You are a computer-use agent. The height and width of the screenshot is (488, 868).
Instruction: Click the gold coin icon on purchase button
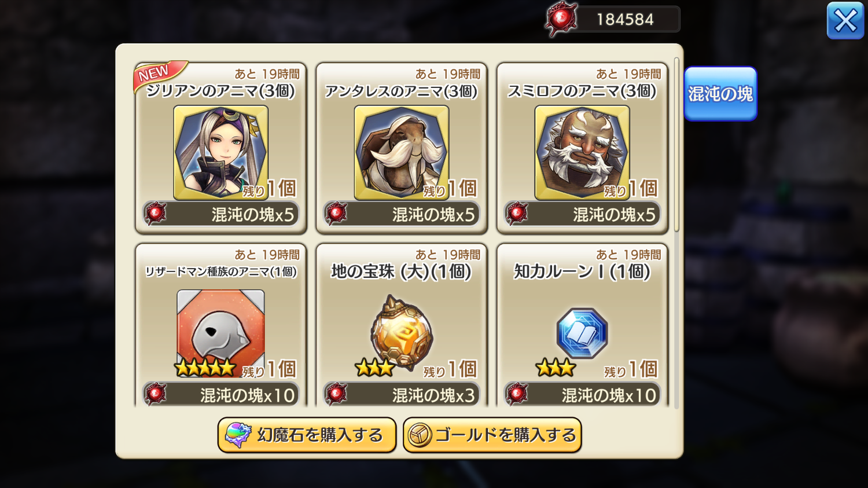click(x=420, y=435)
